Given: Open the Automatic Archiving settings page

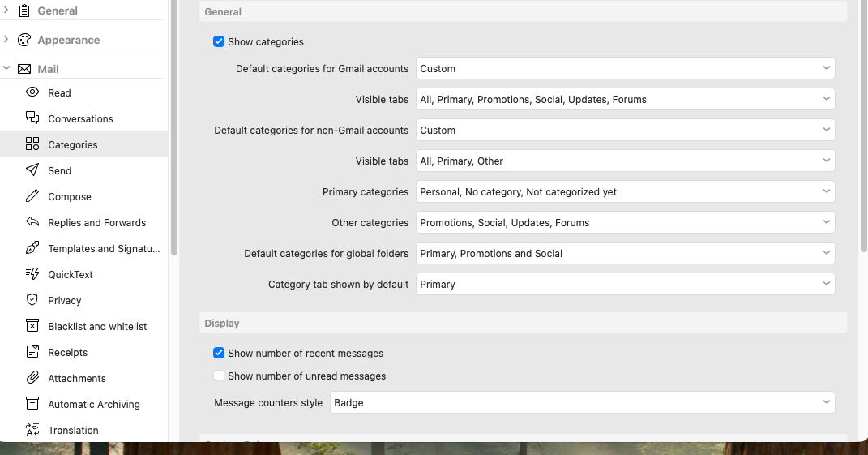Looking at the screenshot, I should coord(93,404).
